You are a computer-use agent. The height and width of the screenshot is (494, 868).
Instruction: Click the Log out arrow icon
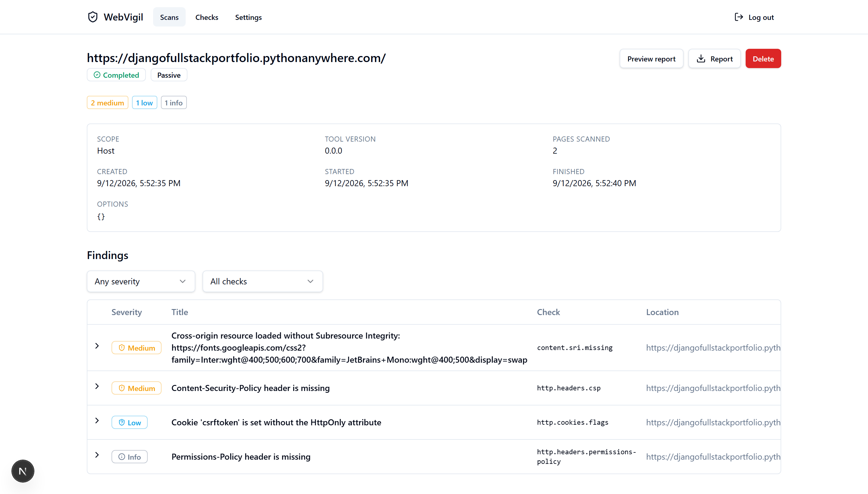click(739, 17)
